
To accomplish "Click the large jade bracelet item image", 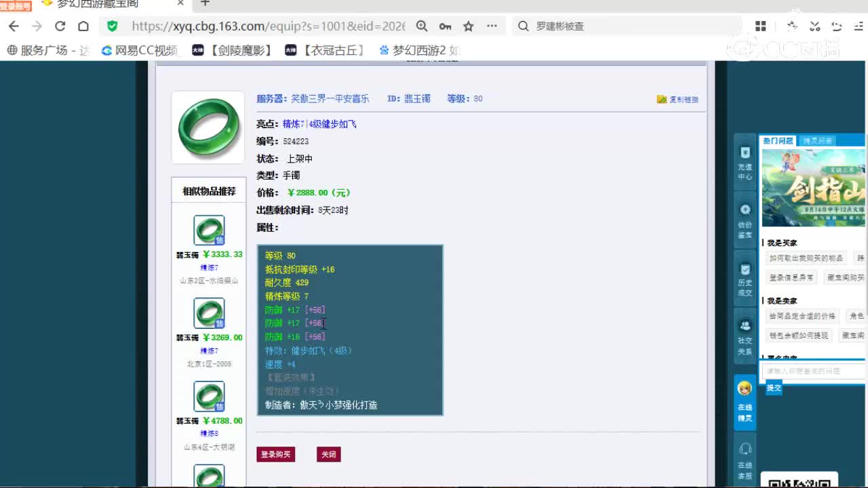I will click(x=208, y=127).
